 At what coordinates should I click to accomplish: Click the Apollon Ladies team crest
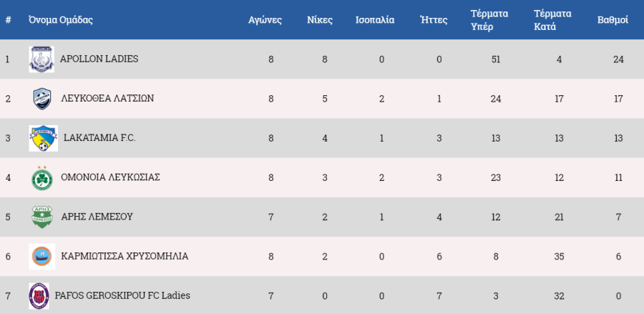pyautogui.click(x=42, y=59)
